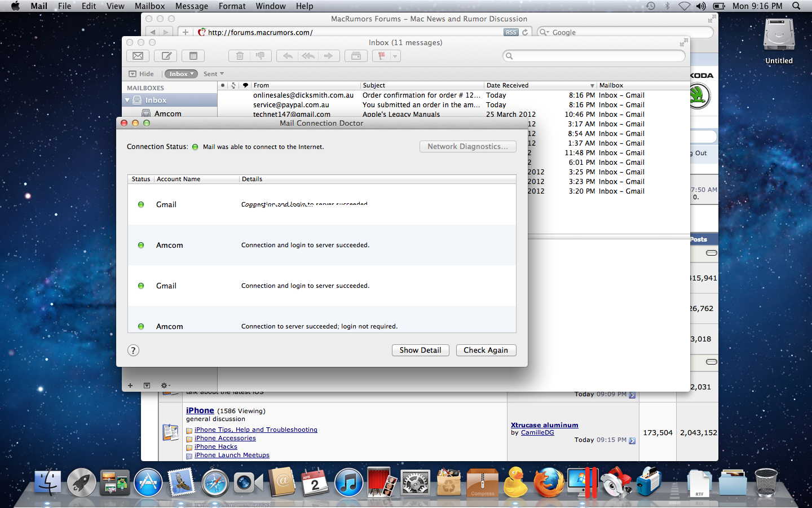
Task: Click the Forward arrow icon
Action: pos(329,56)
